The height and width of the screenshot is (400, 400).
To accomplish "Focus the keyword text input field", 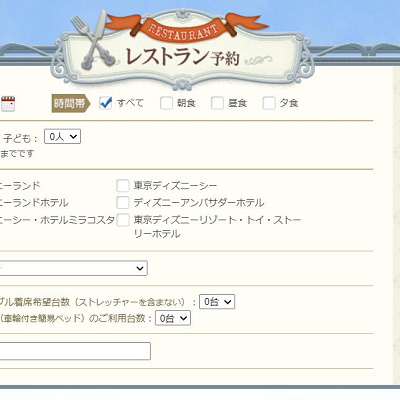I will [x=75, y=351].
